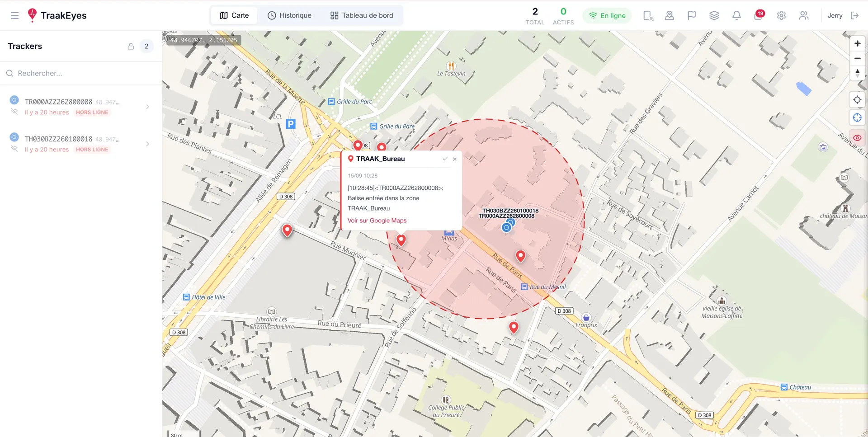Image resolution: width=868 pixels, height=437 pixels.
Task: Open the users management icon
Action: coord(804,15)
